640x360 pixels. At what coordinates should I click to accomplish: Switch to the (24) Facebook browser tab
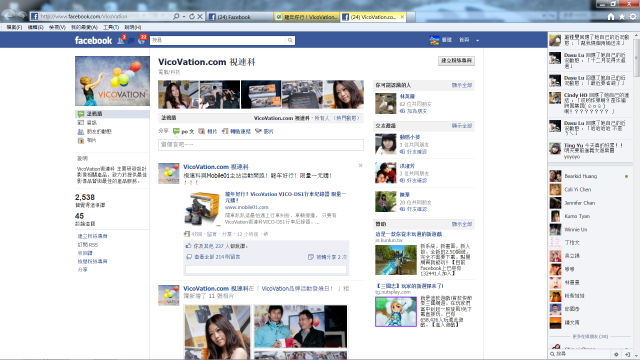(240, 17)
